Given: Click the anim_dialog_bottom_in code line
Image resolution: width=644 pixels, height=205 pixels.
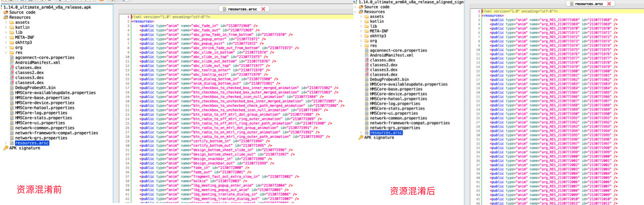Looking at the screenshot, I should [209, 79].
